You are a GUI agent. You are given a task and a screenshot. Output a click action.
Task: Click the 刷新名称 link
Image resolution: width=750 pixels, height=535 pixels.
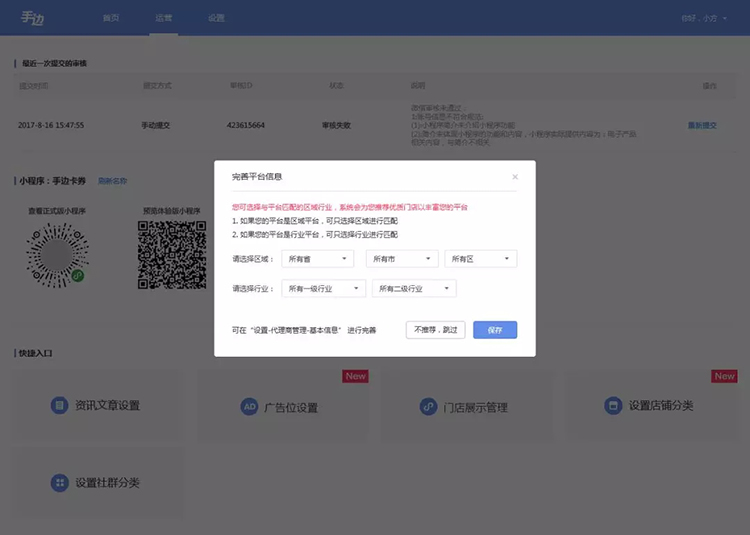pos(112,181)
